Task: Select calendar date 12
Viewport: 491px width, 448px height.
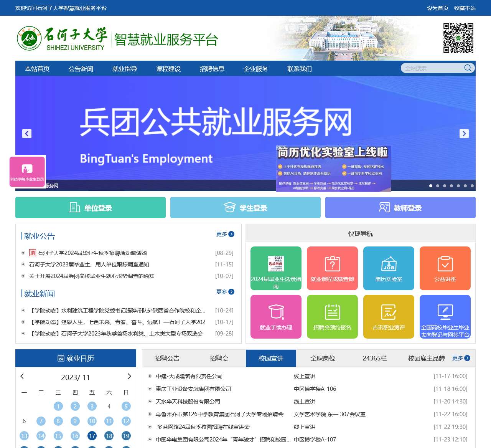Action: (126, 421)
